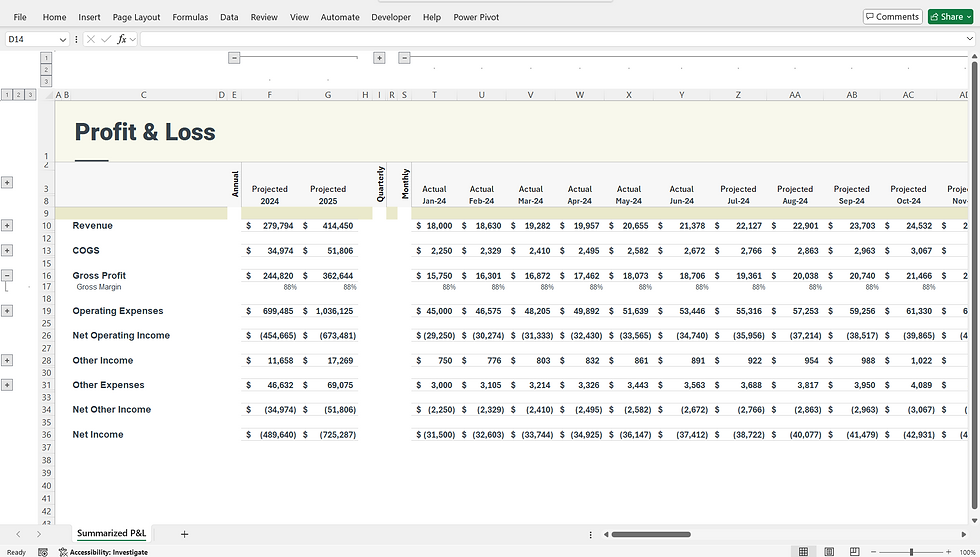The height and width of the screenshot is (557, 980).
Task: Expand the Operating Expenses row group
Action: [7, 311]
